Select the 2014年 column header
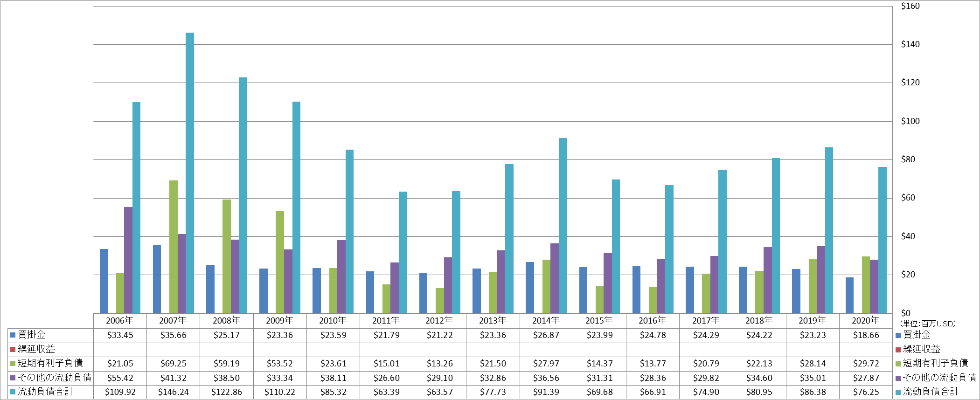980x400 pixels. (x=546, y=321)
